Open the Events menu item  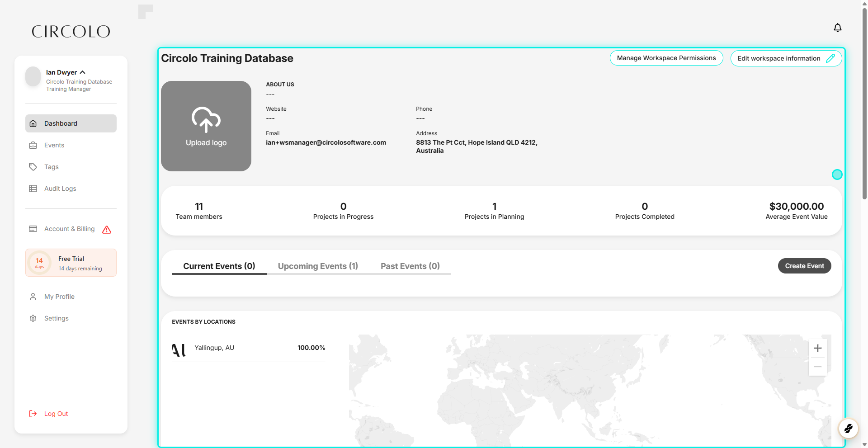(71, 145)
